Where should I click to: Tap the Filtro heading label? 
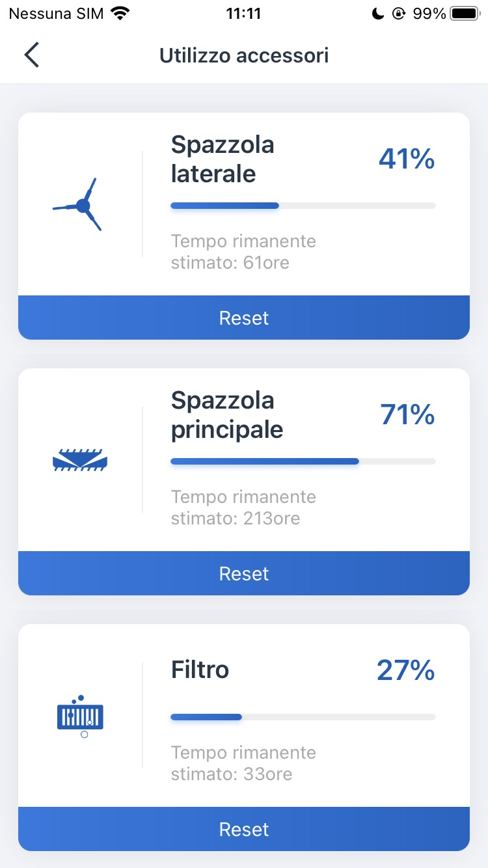200,670
